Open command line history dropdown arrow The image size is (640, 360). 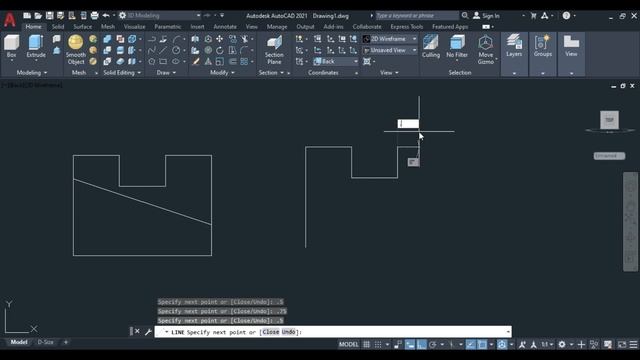[508, 332]
